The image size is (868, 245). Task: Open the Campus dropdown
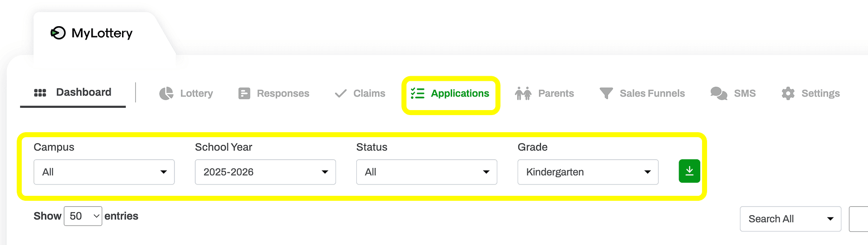(104, 172)
